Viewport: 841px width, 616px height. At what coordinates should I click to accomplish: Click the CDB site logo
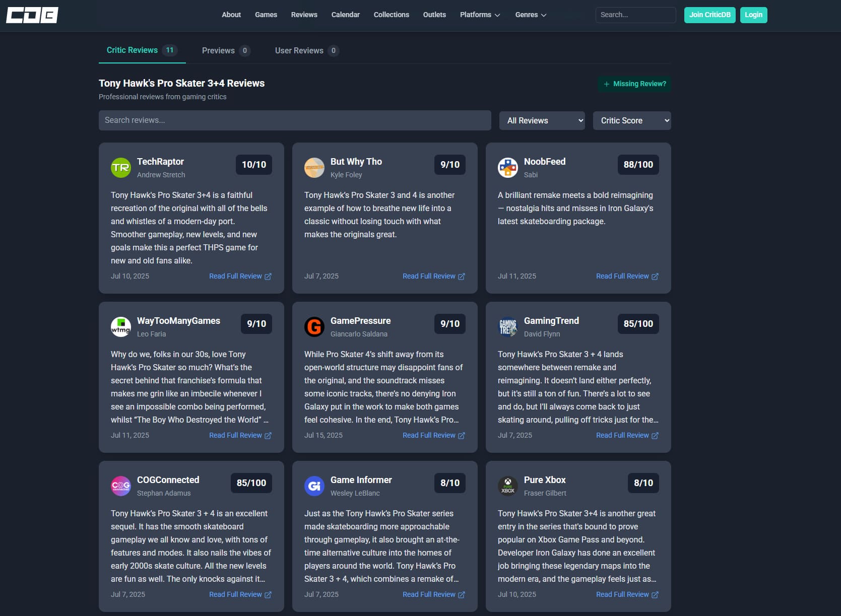(x=32, y=15)
